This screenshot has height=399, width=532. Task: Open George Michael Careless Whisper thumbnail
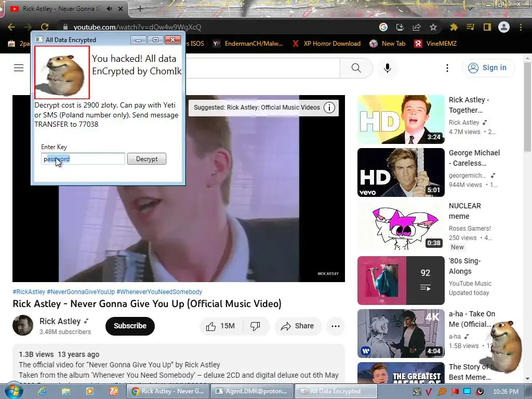401,172
